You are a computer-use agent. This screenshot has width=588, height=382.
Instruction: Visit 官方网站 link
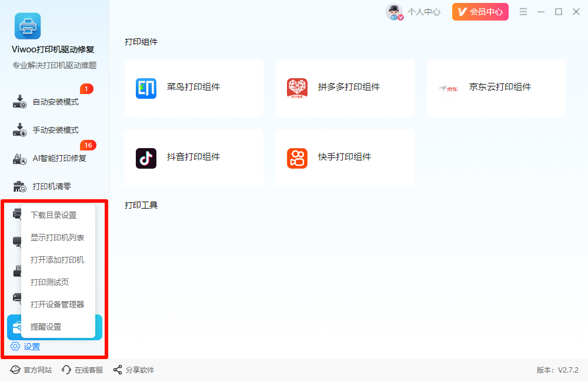(x=38, y=370)
